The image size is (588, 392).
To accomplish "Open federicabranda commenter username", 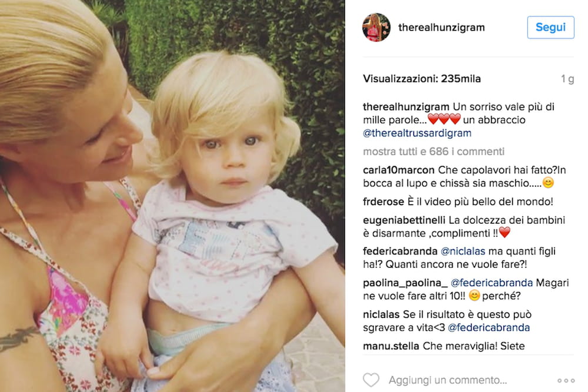I will pos(400,251).
